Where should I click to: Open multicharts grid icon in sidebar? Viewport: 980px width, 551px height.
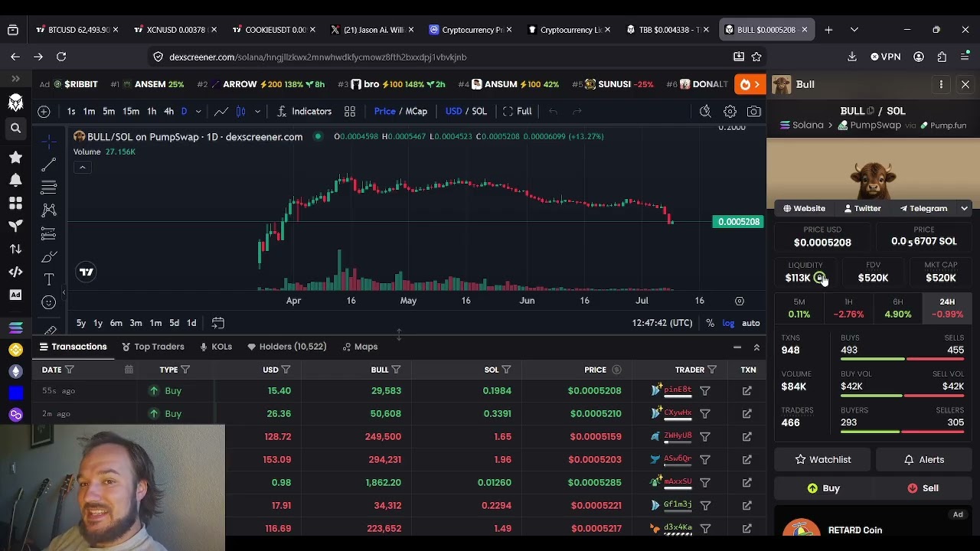[15, 203]
